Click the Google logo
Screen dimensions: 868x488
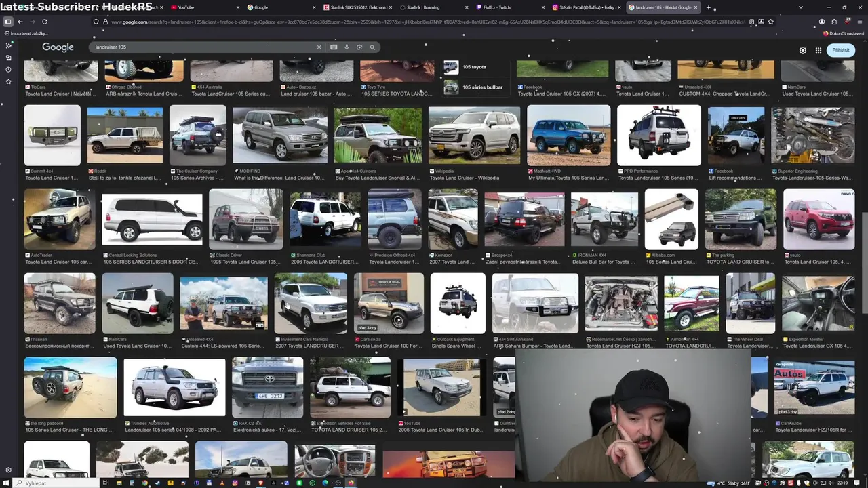coord(58,47)
